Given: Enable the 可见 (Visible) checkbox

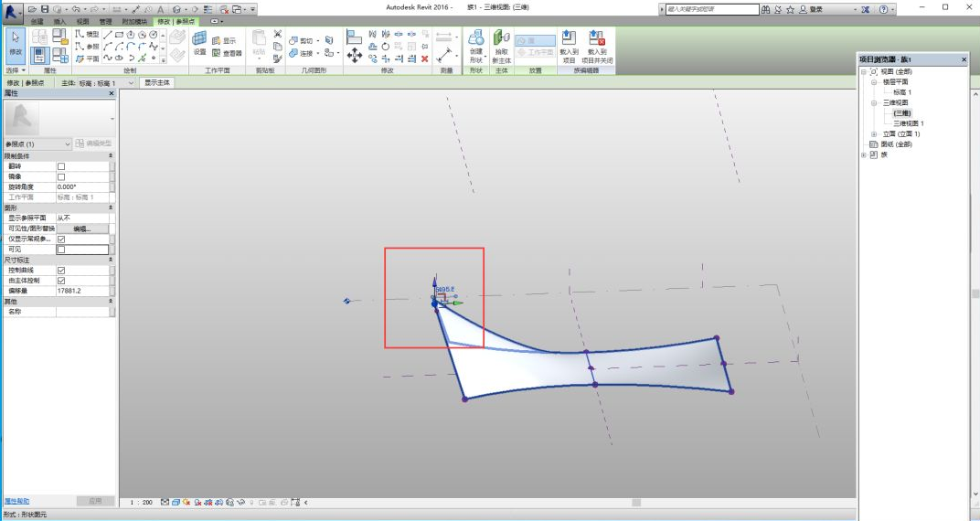Looking at the screenshot, I should (61, 249).
